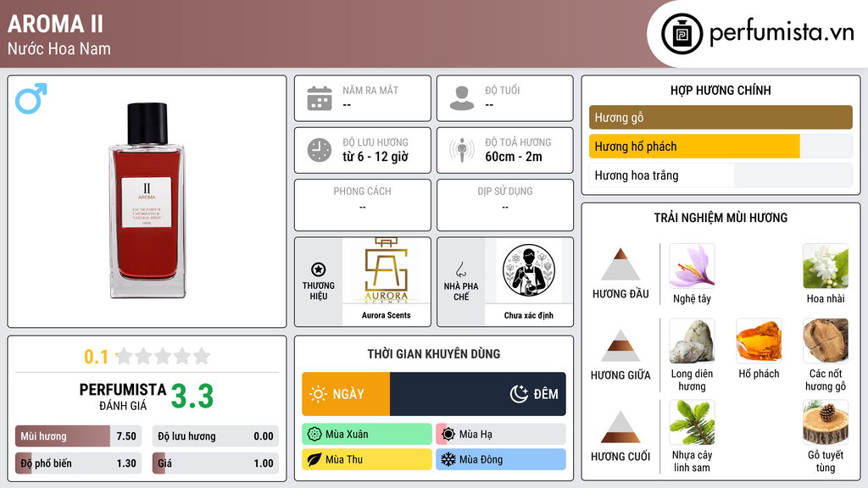Click the Hương hổ phách accord bar

coord(721,147)
